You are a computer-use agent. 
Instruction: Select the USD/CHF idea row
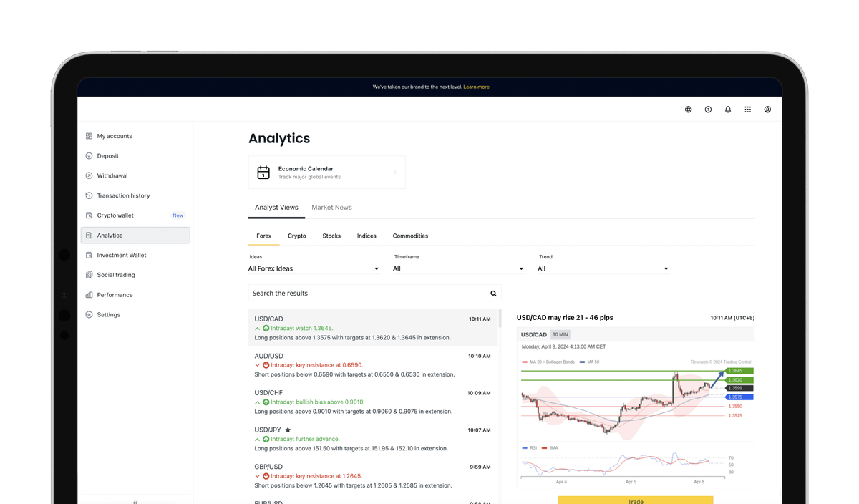(x=372, y=402)
